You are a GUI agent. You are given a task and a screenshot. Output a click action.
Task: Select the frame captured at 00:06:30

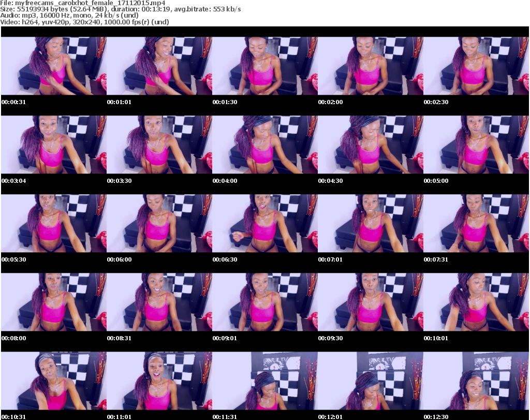(x=265, y=224)
